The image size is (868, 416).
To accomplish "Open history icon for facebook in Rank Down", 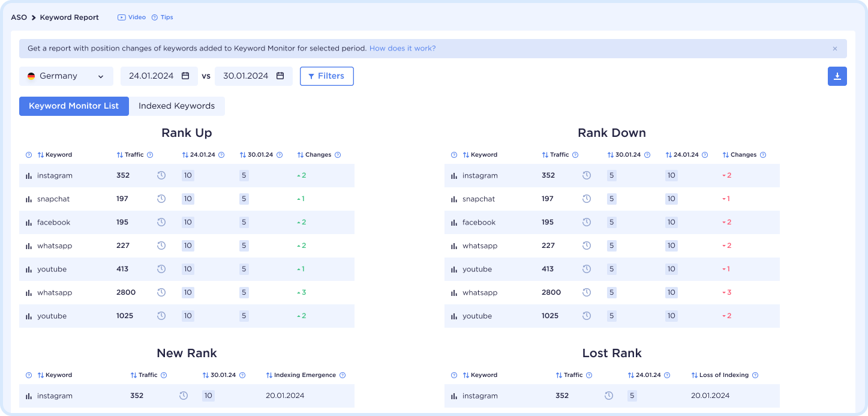I will click(587, 222).
